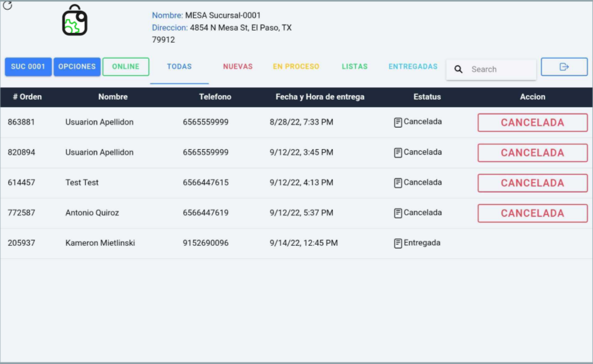
Task: Click the logout icon button
Action: pyautogui.click(x=564, y=67)
